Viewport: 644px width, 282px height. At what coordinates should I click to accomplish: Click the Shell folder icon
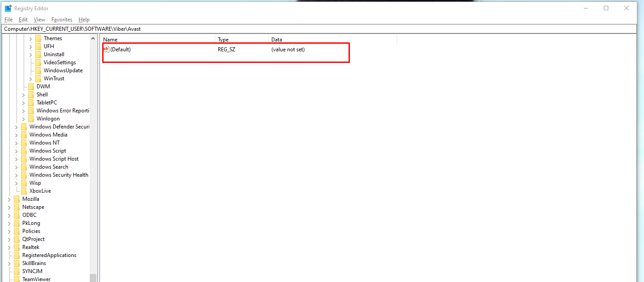tap(31, 95)
